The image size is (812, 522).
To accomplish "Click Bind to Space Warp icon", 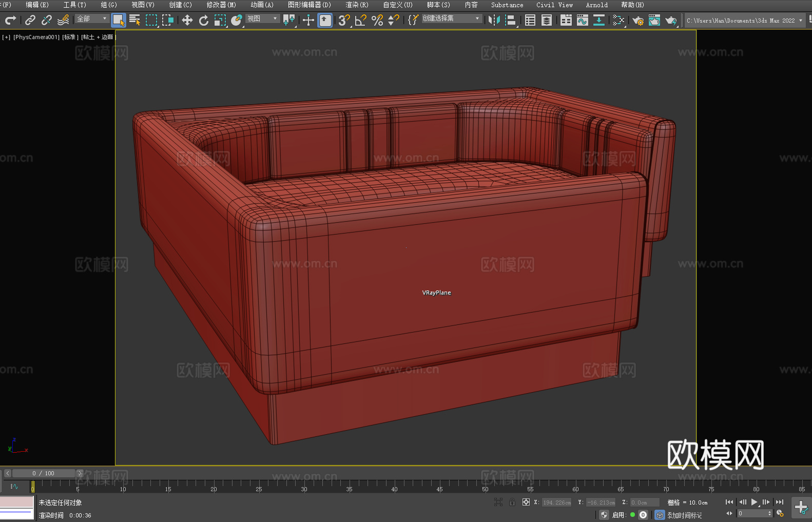I will coord(63,20).
